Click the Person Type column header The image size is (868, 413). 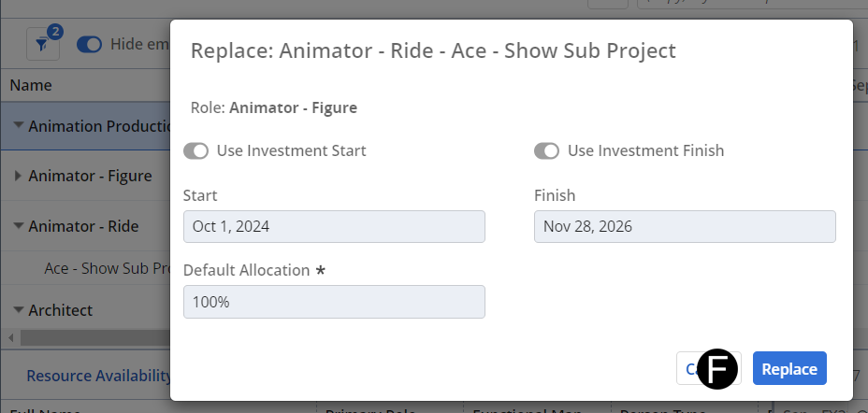click(x=655, y=409)
